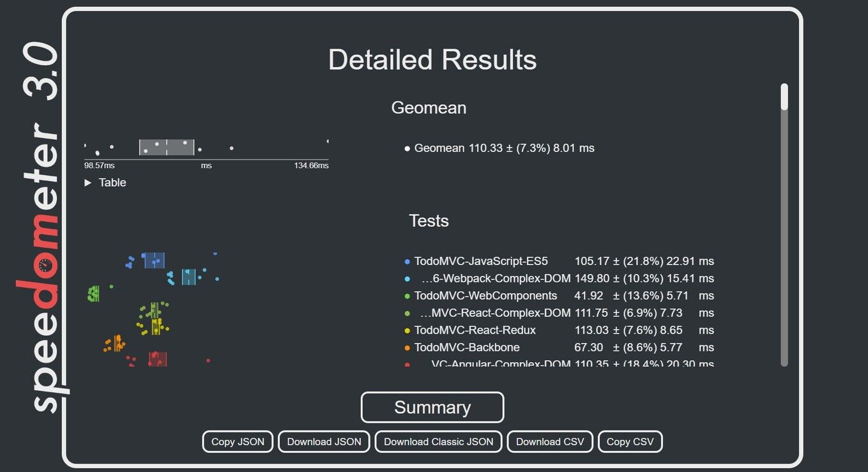Copy the CSV results to clipboard
The width and height of the screenshot is (868, 472).
point(630,441)
